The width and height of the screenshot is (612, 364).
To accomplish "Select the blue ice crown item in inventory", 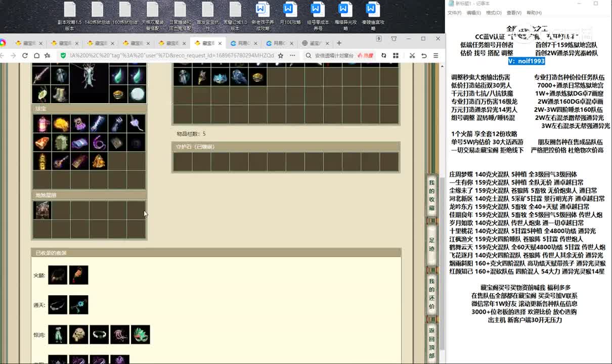I will pos(220,77).
